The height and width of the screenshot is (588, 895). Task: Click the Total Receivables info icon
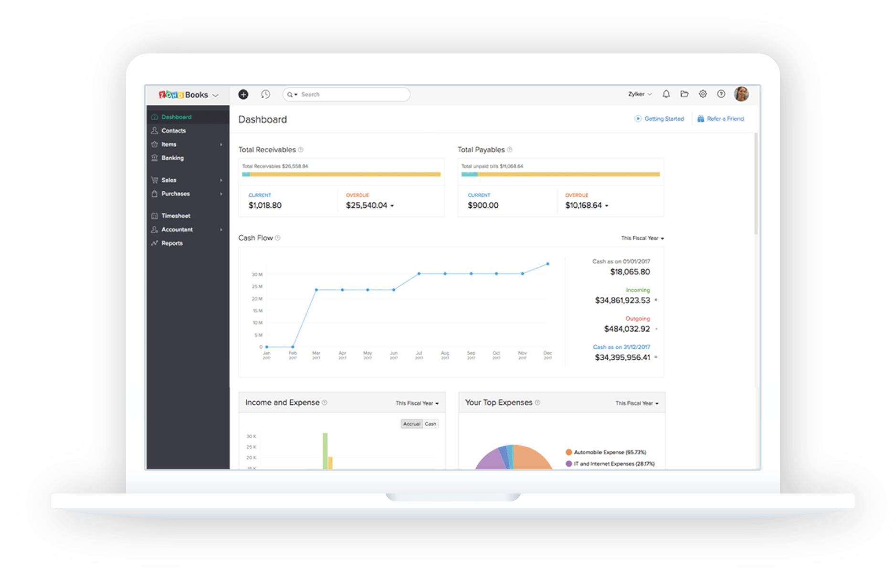click(301, 150)
